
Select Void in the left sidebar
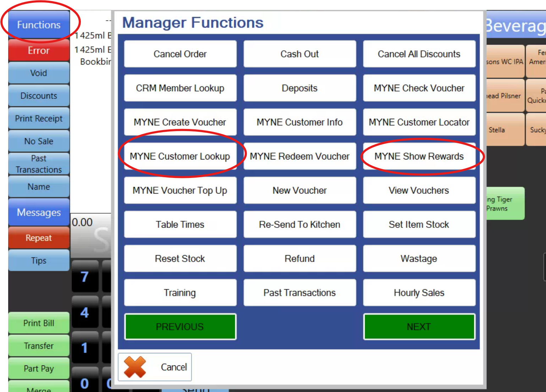tap(39, 73)
